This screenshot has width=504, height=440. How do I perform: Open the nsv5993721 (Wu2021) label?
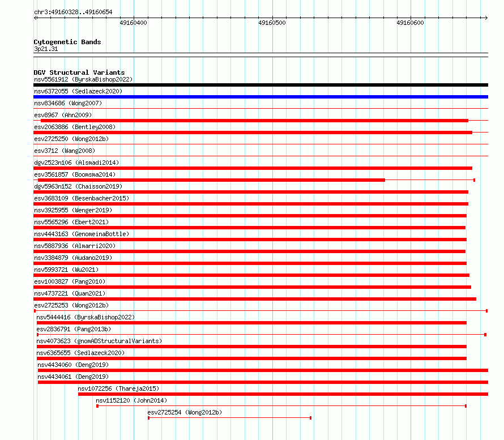pos(66,270)
